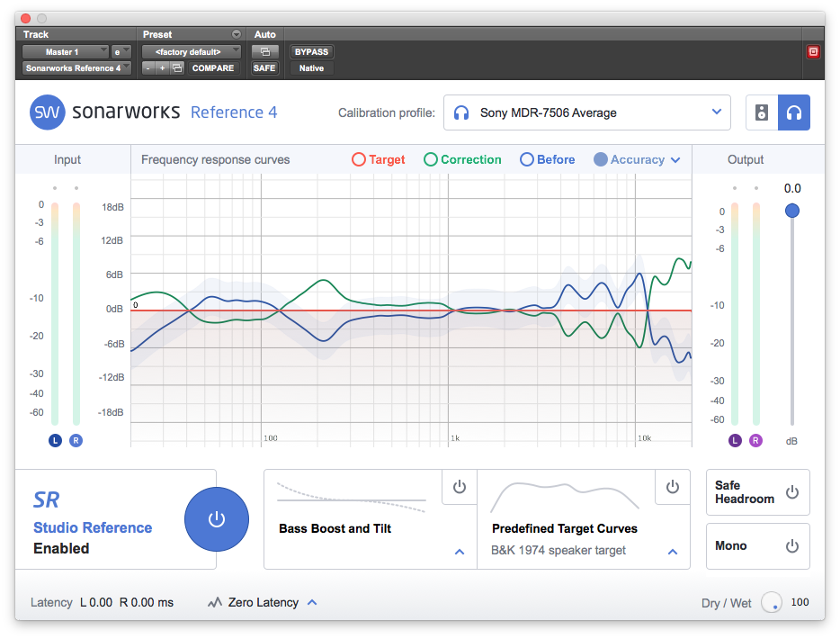Expand the Accuracy curve options
The width and height of the screenshot is (840, 639).
pos(675,160)
